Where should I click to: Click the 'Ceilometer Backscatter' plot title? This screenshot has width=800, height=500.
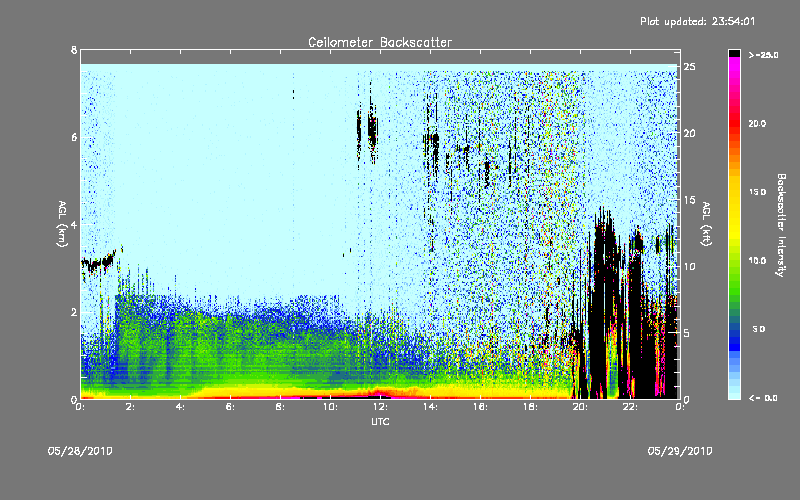380,42
